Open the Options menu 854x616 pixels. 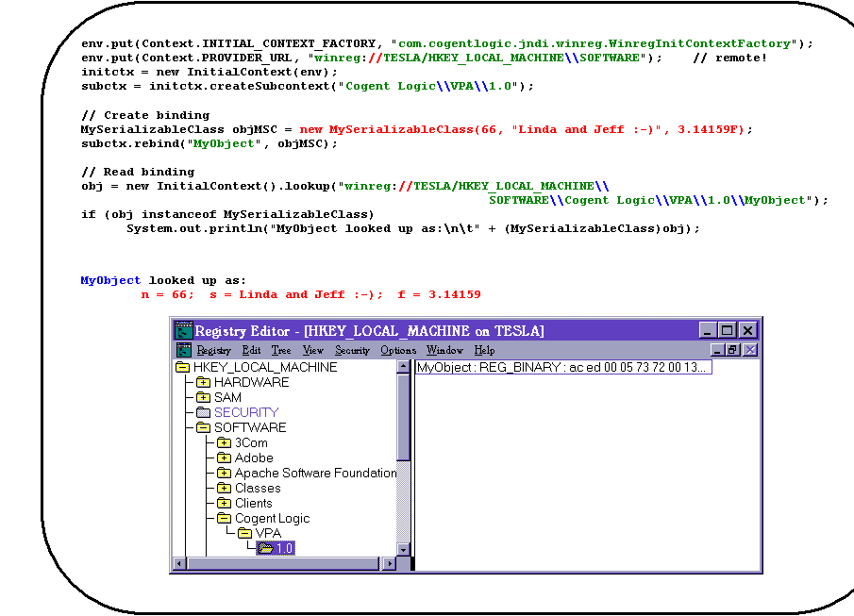[x=398, y=350]
